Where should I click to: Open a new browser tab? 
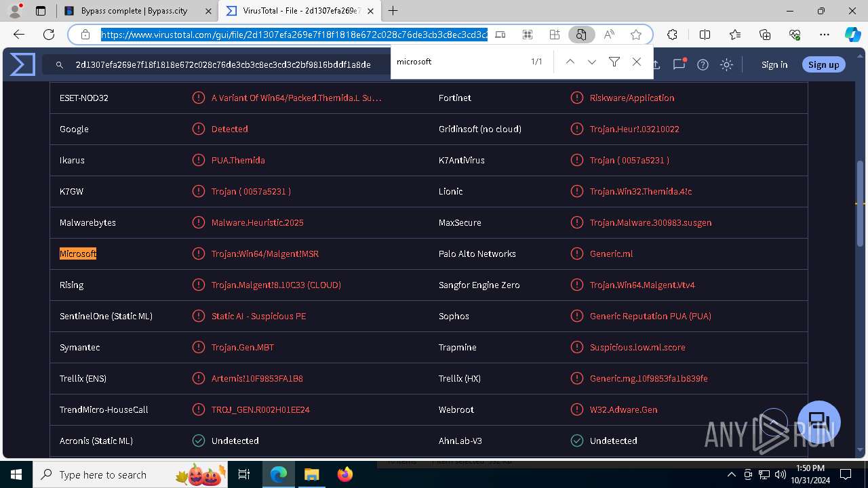[x=393, y=11]
